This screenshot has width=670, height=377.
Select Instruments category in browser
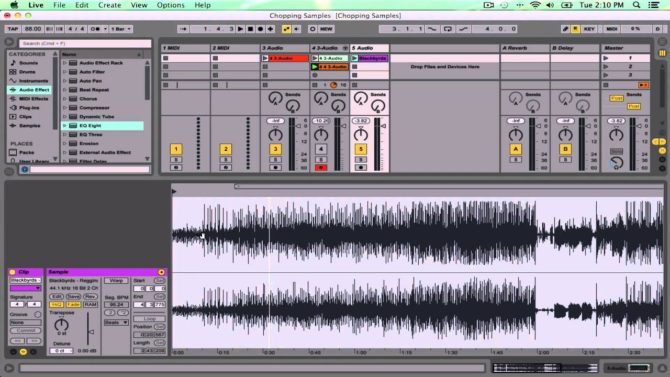33,81
